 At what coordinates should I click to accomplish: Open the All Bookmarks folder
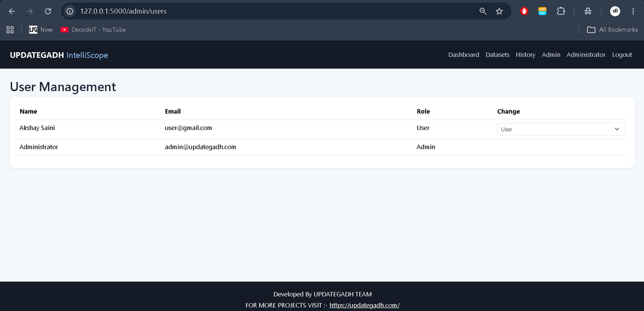613,30
